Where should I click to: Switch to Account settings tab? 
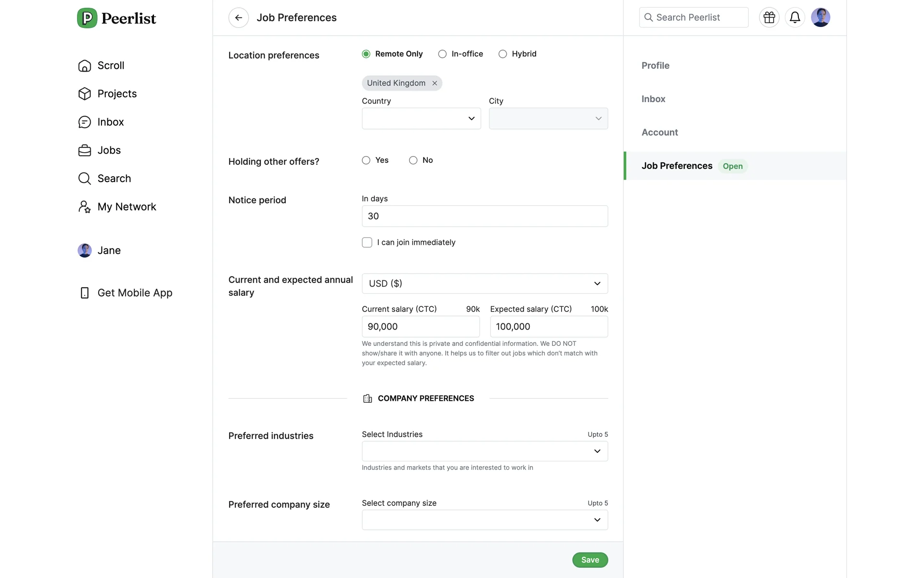[659, 132]
